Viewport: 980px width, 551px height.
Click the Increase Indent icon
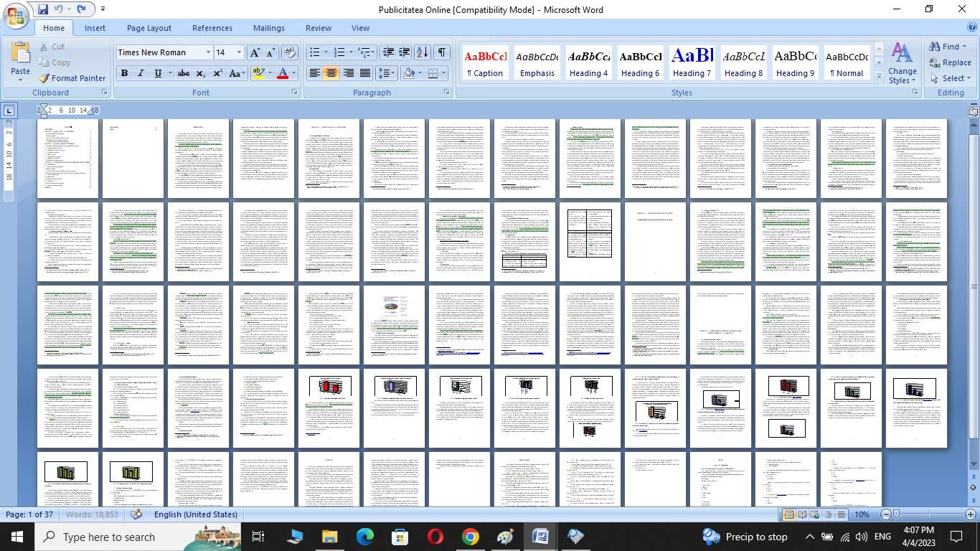coord(405,52)
